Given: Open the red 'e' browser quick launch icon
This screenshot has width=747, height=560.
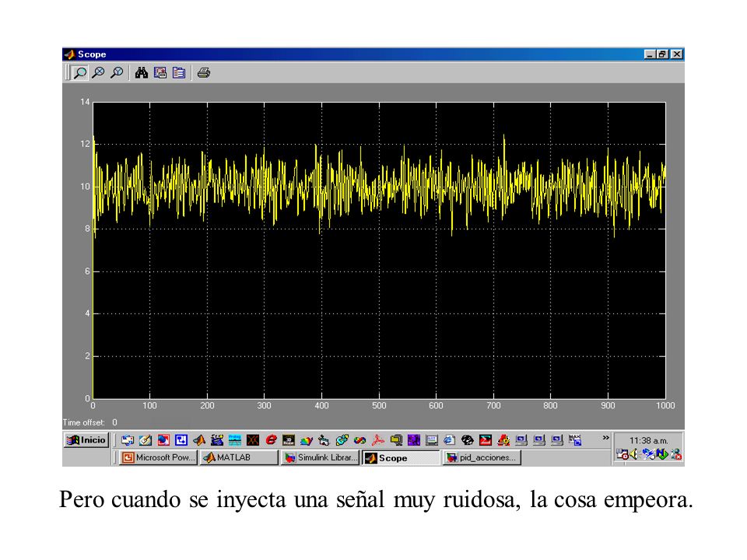Looking at the screenshot, I should pos(271,440).
